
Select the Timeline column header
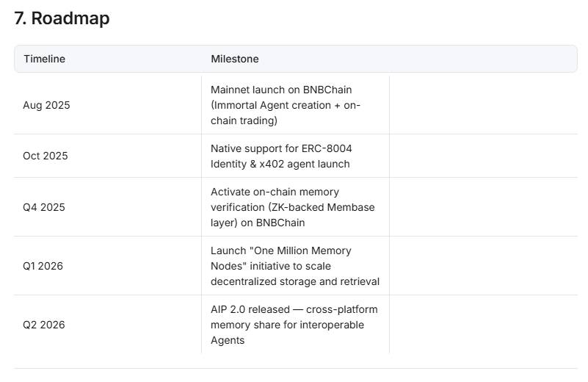[x=44, y=59]
